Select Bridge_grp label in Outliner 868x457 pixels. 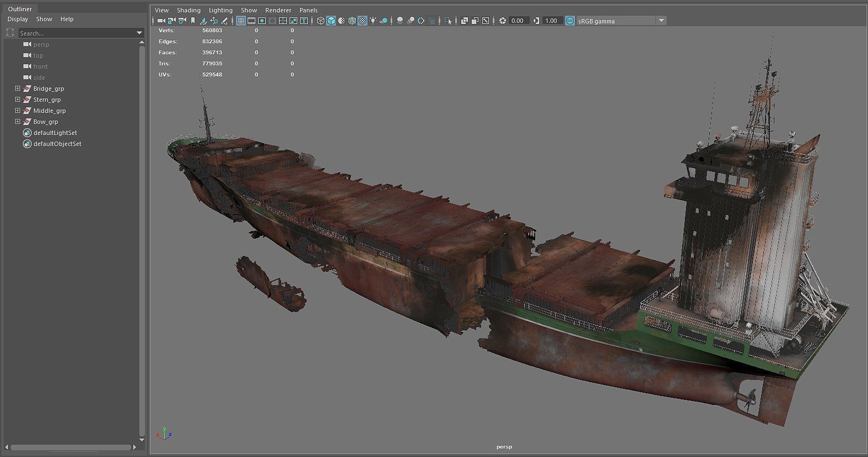pos(48,89)
